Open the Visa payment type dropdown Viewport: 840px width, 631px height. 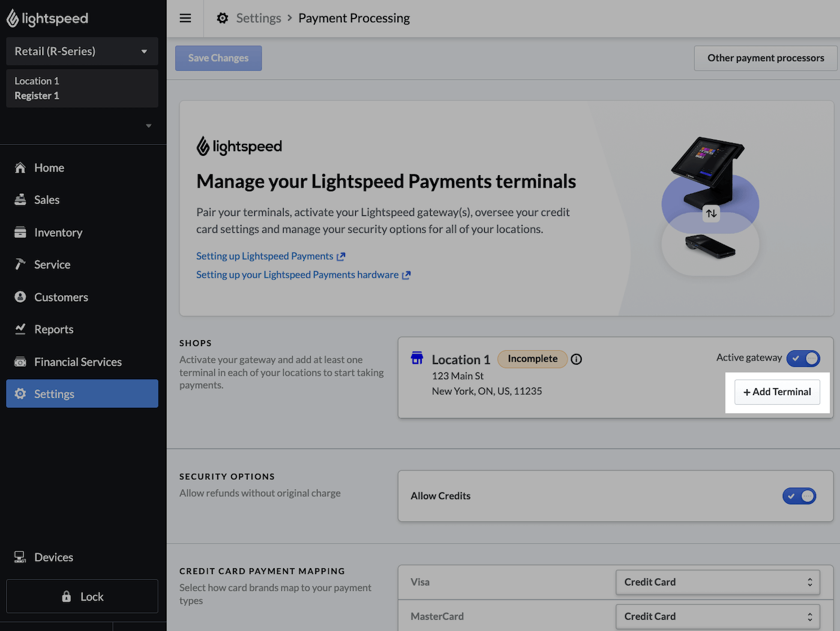[718, 582]
